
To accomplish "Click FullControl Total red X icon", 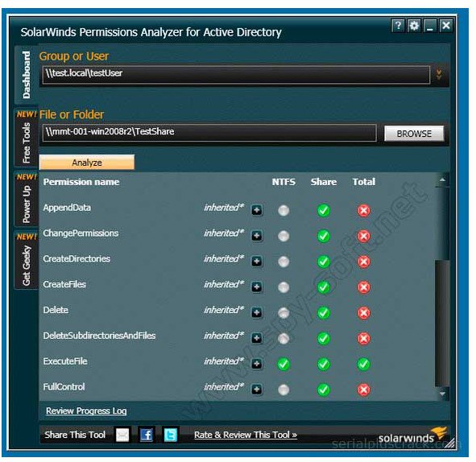I will point(364,390).
